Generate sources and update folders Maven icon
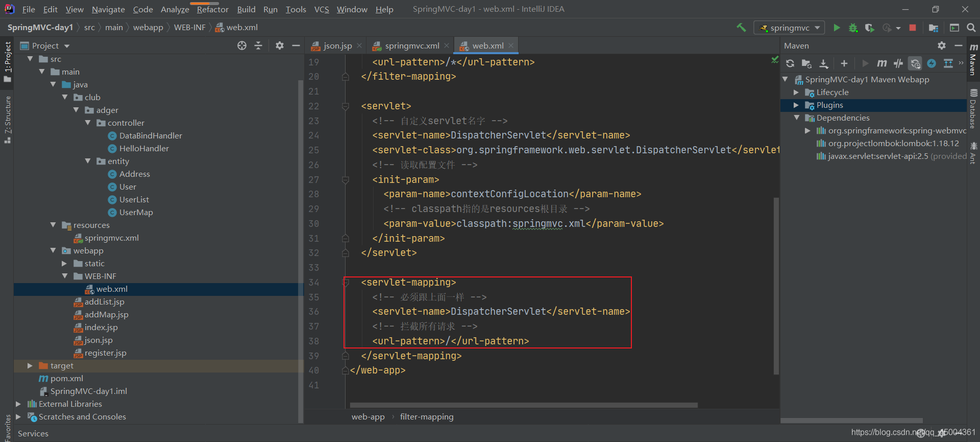 [806, 63]
